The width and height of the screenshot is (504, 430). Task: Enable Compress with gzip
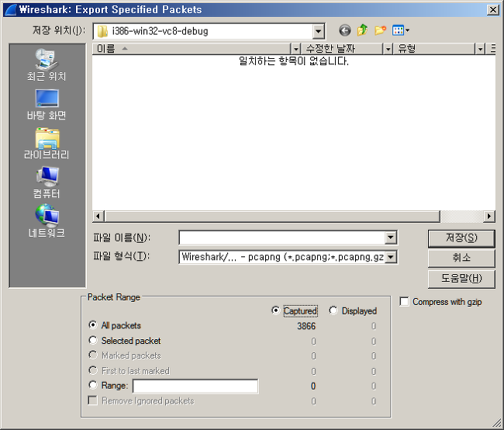pyautogui.click(x=404, y=302)
